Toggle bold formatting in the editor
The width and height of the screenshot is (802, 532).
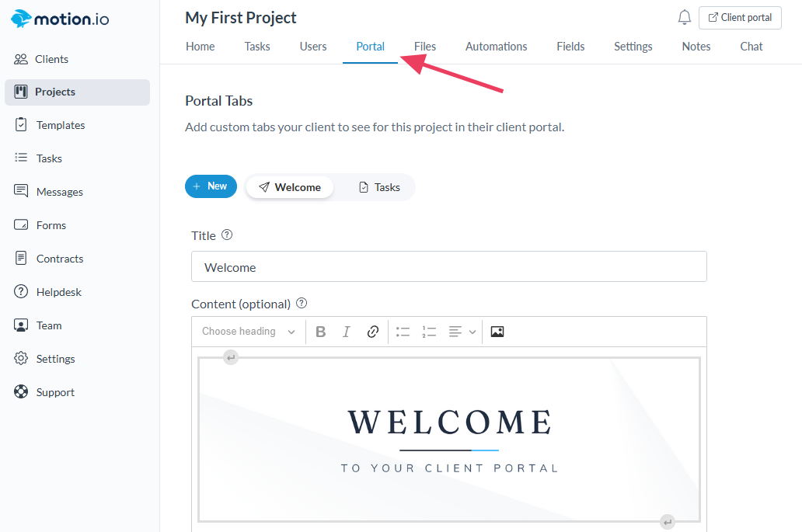point(321,332)
